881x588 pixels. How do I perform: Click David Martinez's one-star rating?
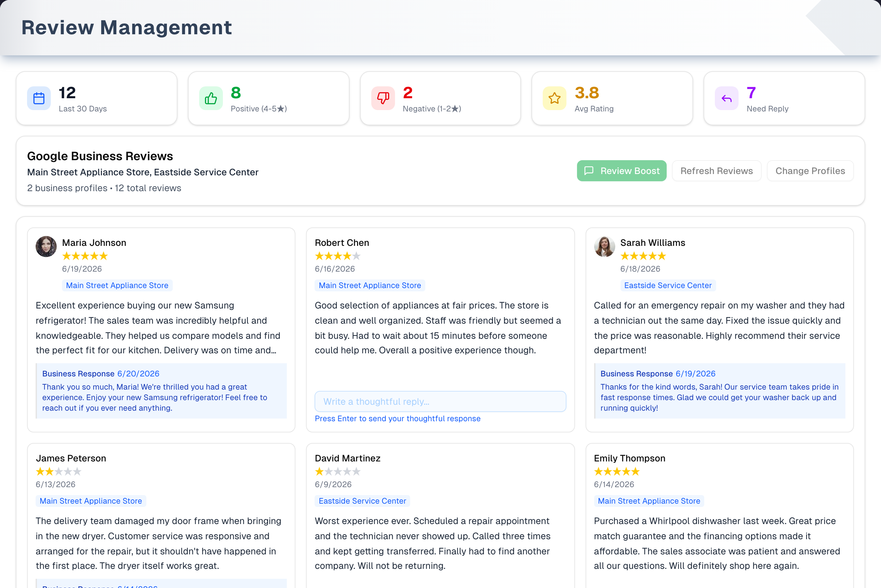[338, 471]
